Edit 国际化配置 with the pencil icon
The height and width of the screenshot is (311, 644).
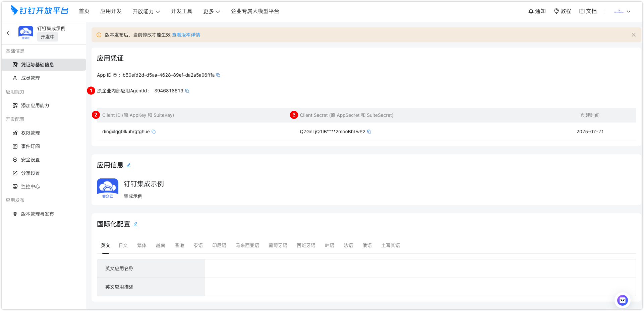pyautogui.click(x=135, y=224)
